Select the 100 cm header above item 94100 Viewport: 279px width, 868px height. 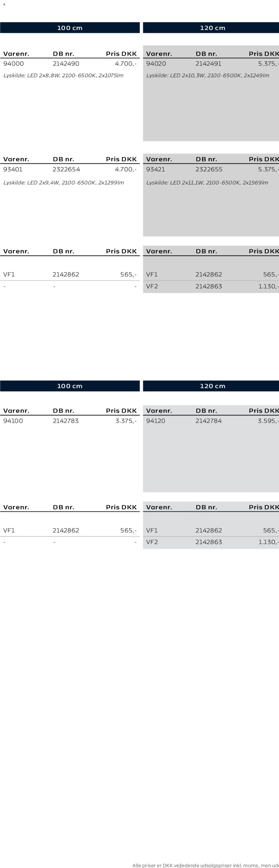coord(70,386)
